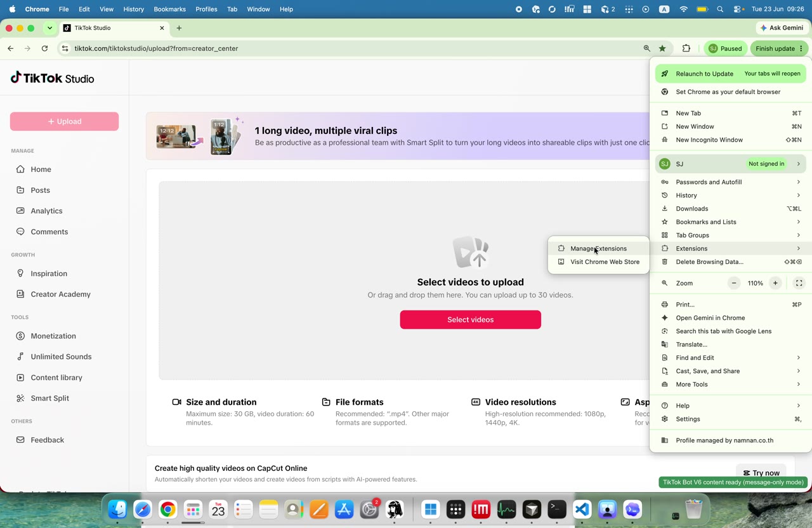Click the Spotlight search icon in menu bar

tap(720, 9)
